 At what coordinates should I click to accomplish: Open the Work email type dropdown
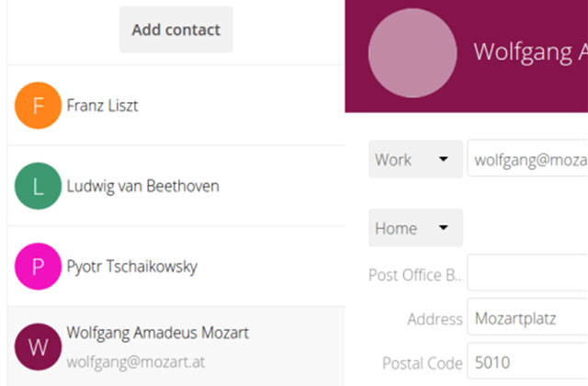click(x=415, y=159)
